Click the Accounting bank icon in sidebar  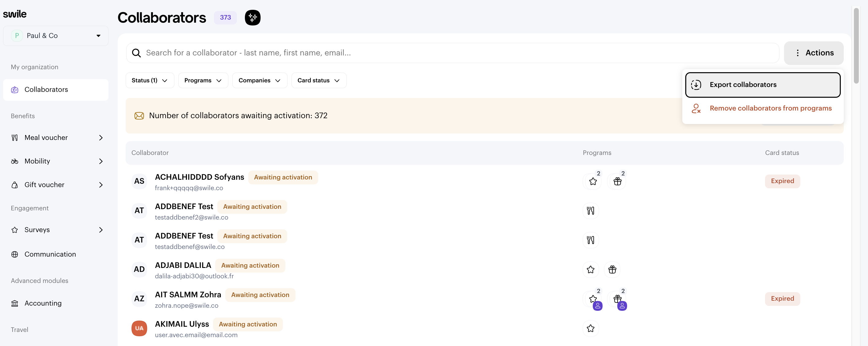click(x=14, y=303)
